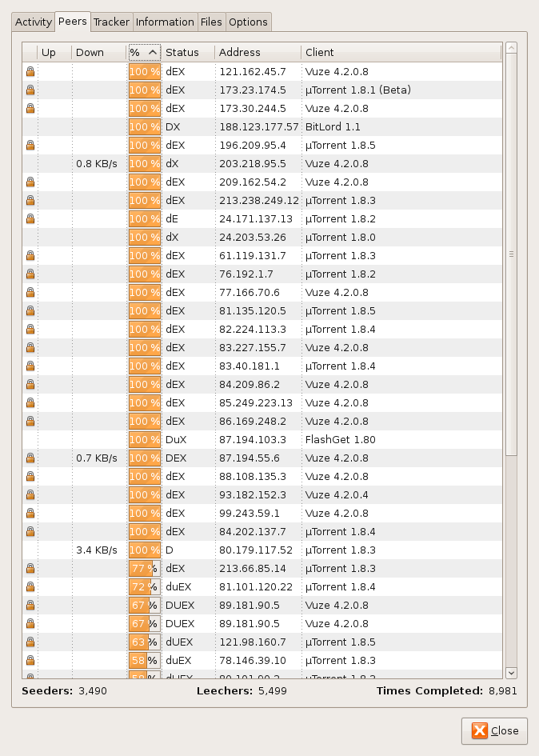Click lock icon for peer 173.23.174.5

coord(30,90)
